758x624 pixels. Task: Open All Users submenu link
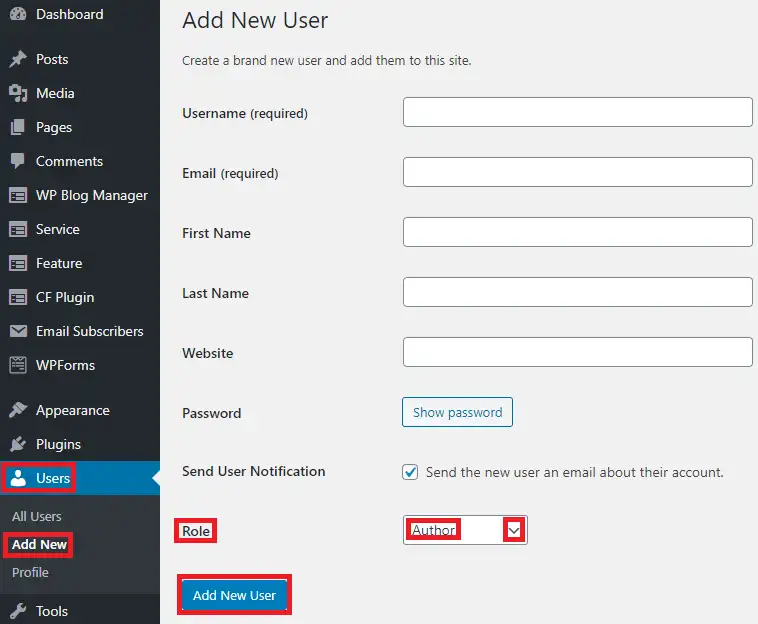37,516
